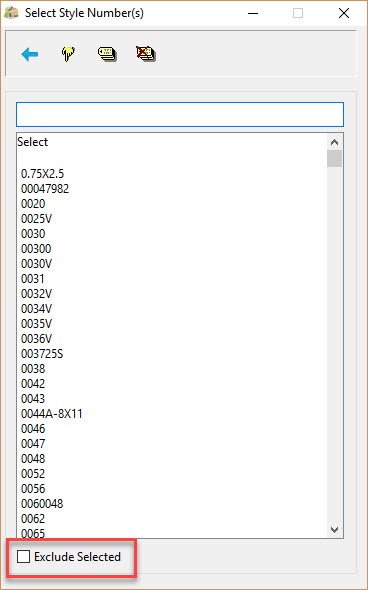The width and height of the screenshot is (368, 590).
Task: Select style number 00047982
Action: (x=45, y=189)
